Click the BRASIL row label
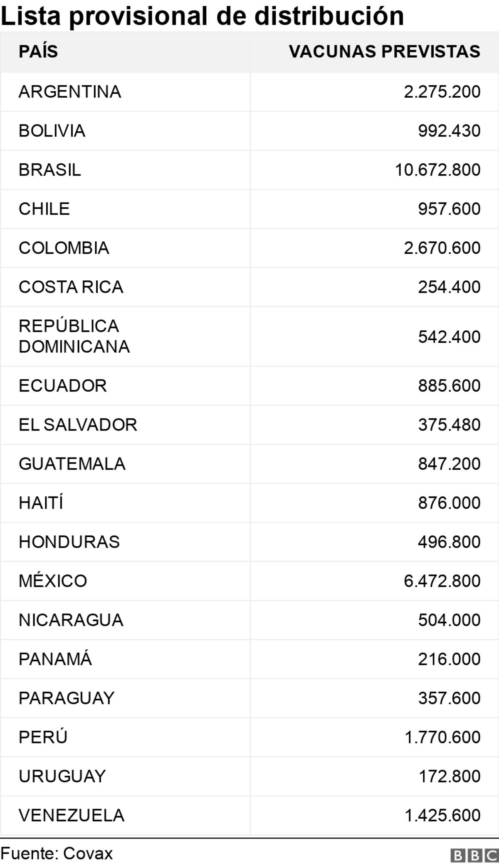This screenshot has height=868, width=499. [x=50, y=170]
